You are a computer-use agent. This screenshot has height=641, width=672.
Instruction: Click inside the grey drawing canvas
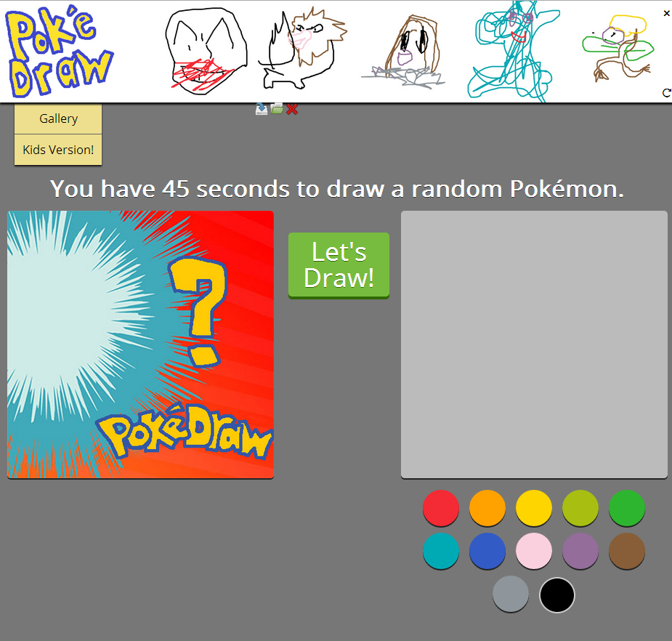pos(534,344)
